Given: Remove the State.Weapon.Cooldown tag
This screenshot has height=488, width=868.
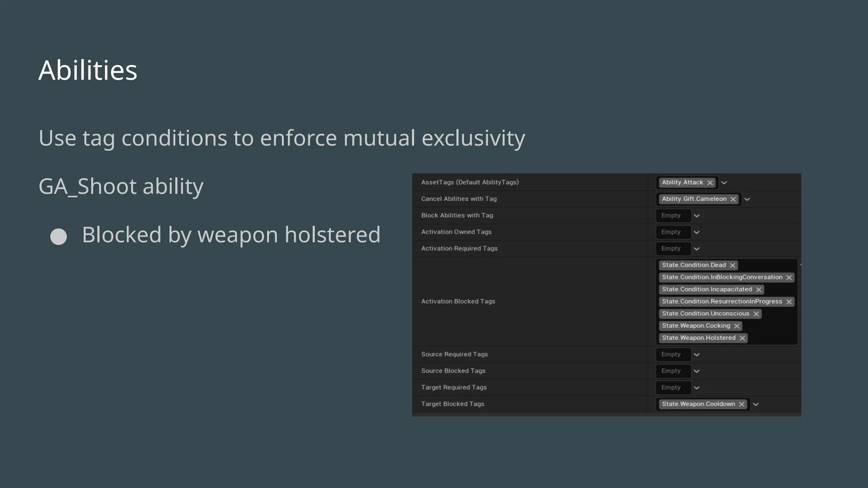Looking at the screenshot, I should coord(742,404).
